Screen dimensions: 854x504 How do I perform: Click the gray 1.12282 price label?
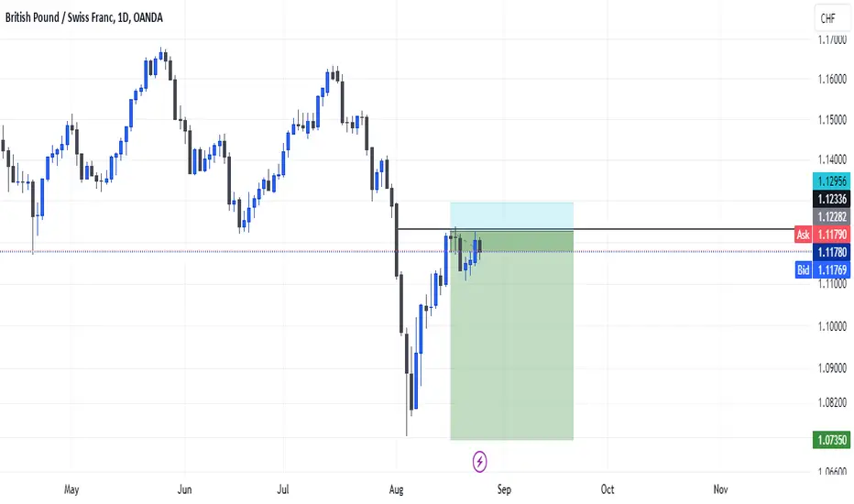(832, 217)
